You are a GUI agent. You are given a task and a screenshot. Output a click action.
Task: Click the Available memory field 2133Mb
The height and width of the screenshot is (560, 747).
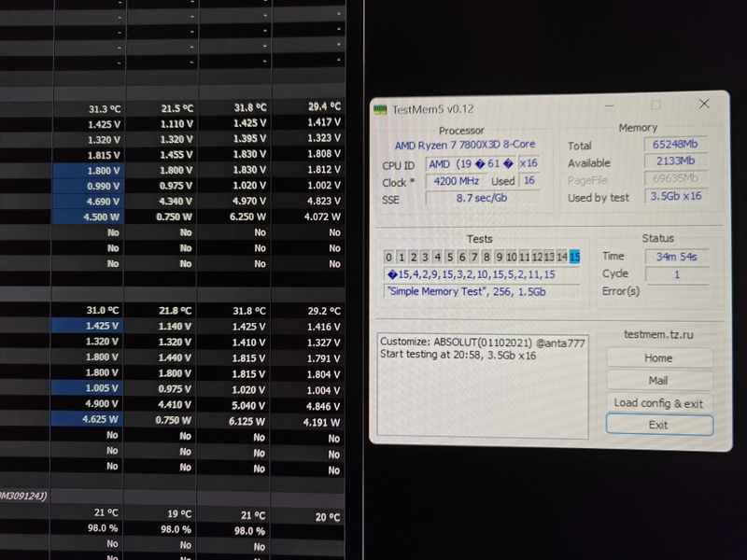(675, 161)
